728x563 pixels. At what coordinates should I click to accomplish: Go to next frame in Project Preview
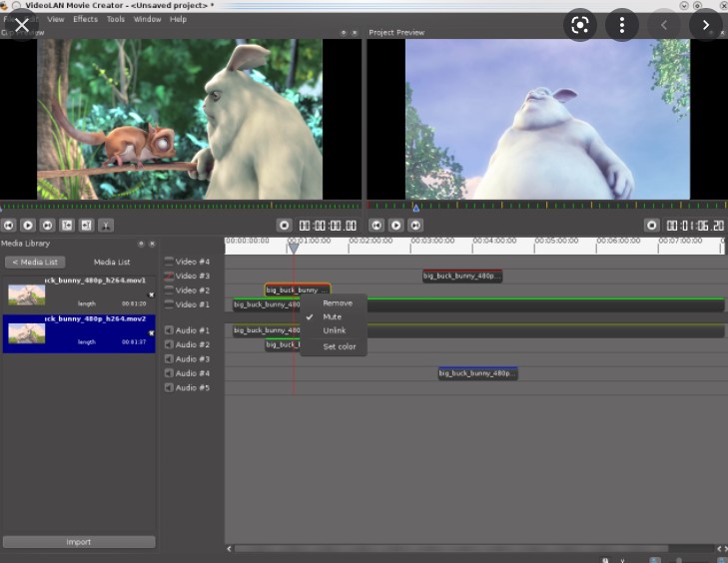415,226
